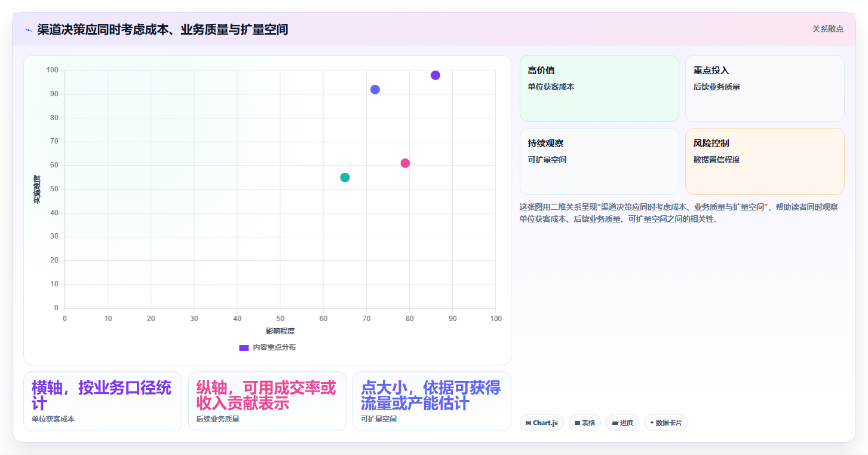The width and height of the screenshot is (868, 455).
Task: Select the 高价值 card
Action: click(x=599, y=88)
